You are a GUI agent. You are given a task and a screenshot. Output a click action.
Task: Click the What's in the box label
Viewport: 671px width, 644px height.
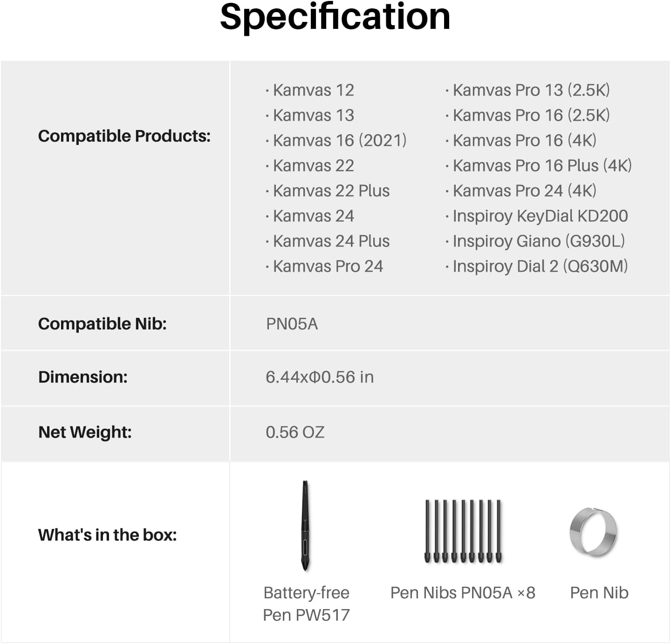tap(108, 535)
